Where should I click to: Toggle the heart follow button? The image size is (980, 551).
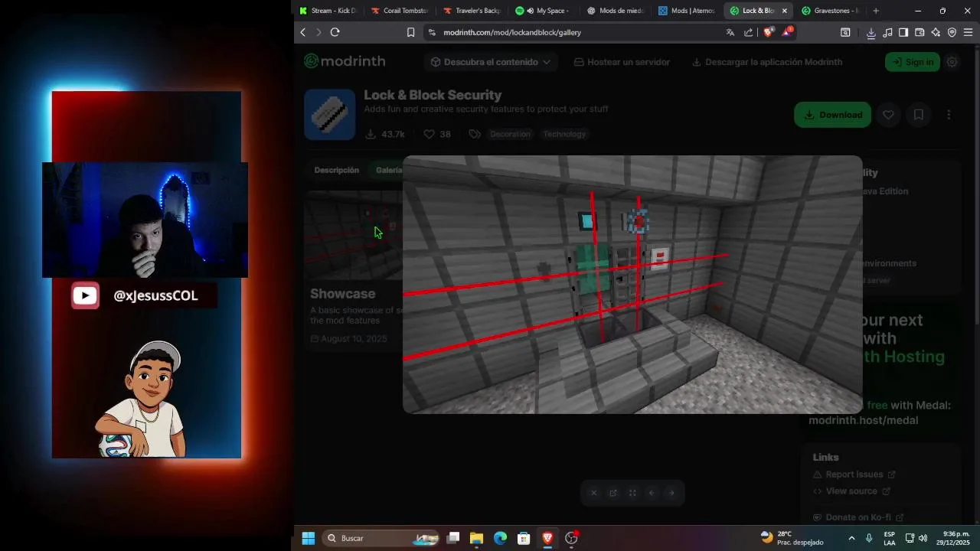888,115
